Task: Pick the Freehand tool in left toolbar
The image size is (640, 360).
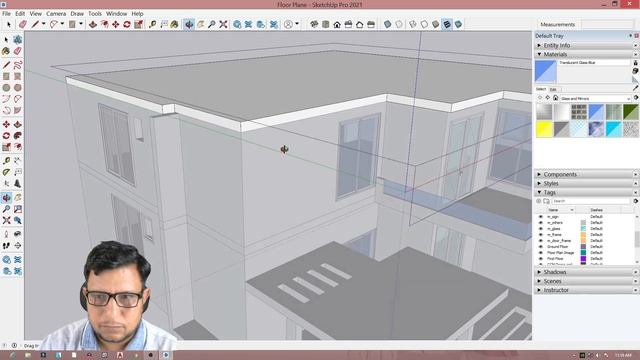Action: (x=18, y=65)
